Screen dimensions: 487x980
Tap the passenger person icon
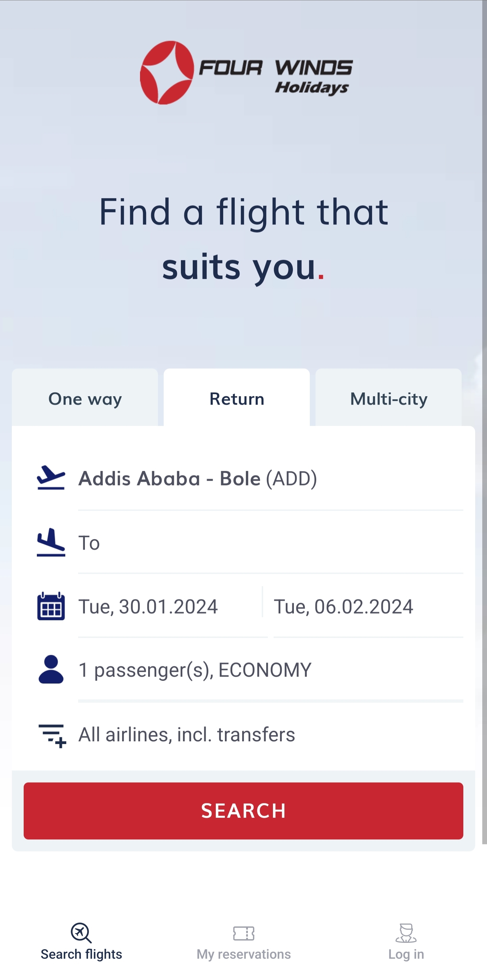coord(51,670)
